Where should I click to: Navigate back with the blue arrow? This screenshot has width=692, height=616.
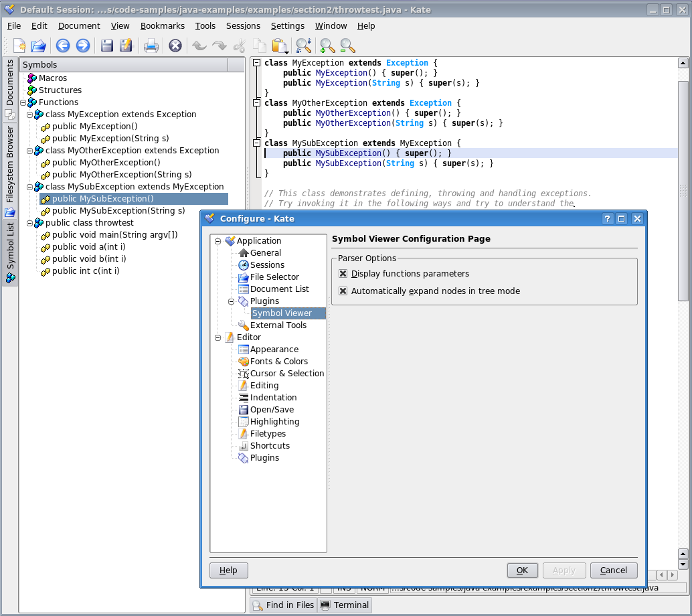(x=62, y=46)
